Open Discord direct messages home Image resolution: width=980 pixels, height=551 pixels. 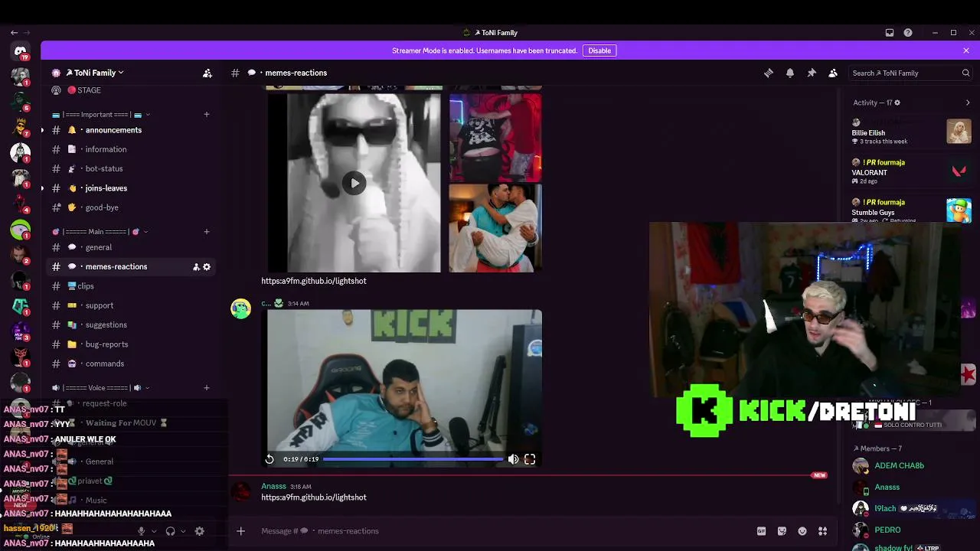point(21,52)
